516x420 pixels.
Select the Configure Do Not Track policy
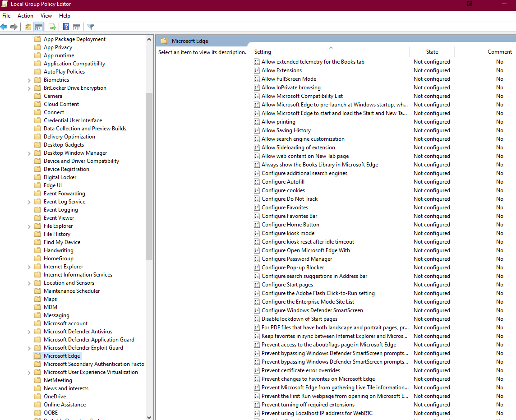(x=290, y=199)
